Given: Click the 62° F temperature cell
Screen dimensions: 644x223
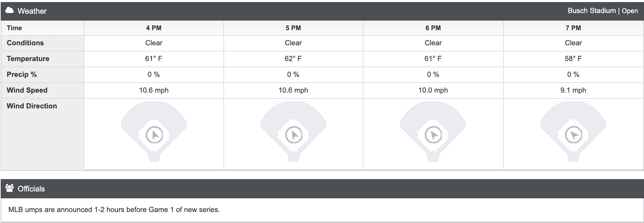Looking at the screenshot, I should click(293, 59).
